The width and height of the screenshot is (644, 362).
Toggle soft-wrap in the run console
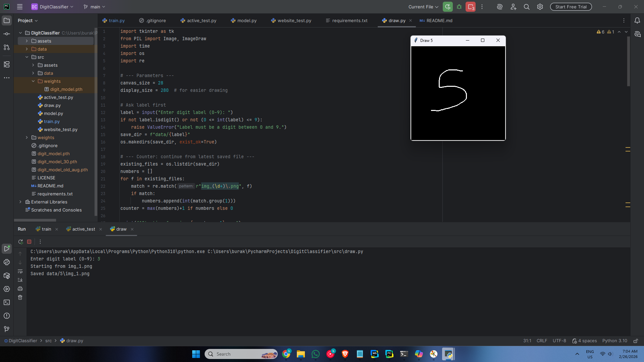[20, 271]
